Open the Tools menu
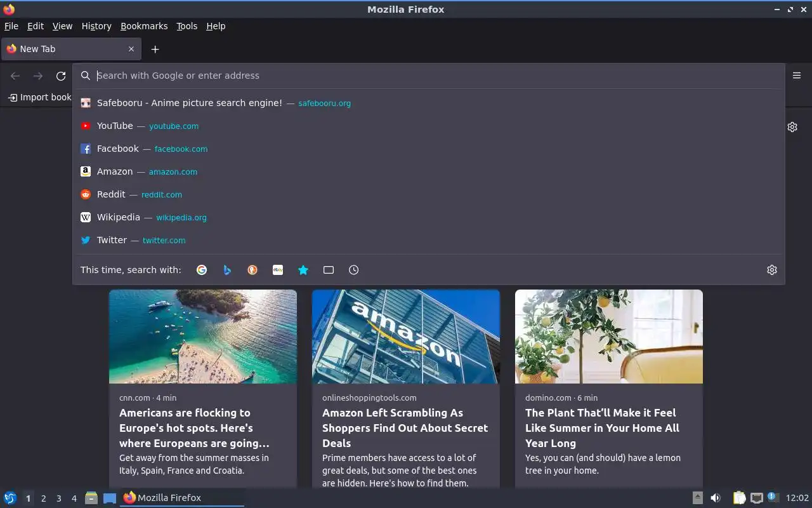The image size is (812, 508). [187, 26]
